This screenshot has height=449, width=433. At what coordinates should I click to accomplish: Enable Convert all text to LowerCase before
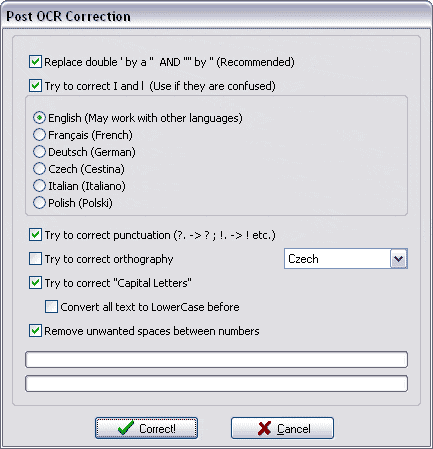[x=51, y=307]
